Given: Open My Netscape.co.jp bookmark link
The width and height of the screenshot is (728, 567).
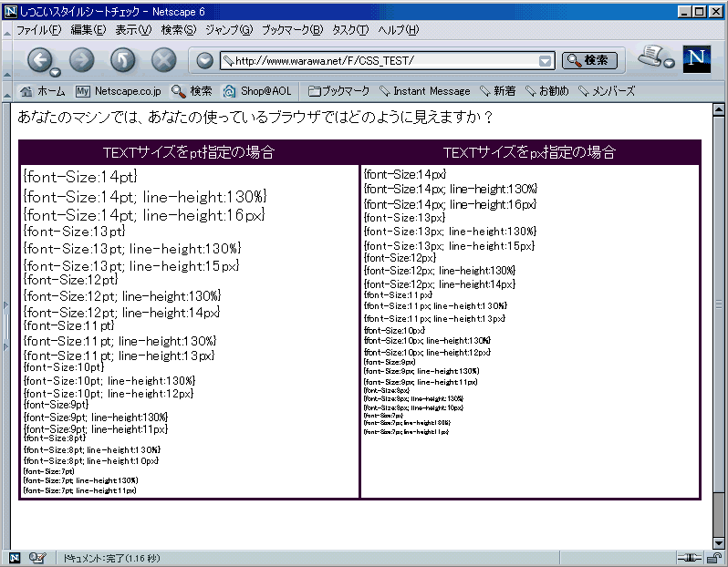Looking at the screenshot, I should pos(119,91).
